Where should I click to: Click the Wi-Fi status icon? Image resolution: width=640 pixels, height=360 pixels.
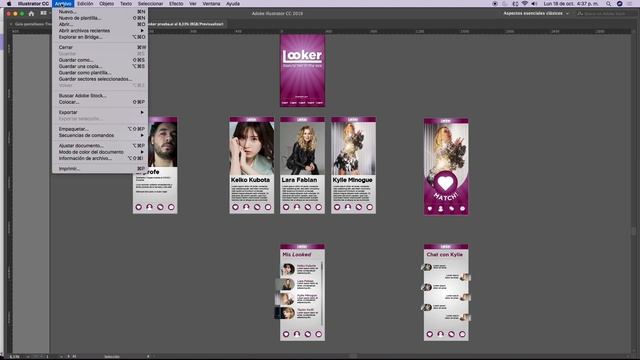525,4
